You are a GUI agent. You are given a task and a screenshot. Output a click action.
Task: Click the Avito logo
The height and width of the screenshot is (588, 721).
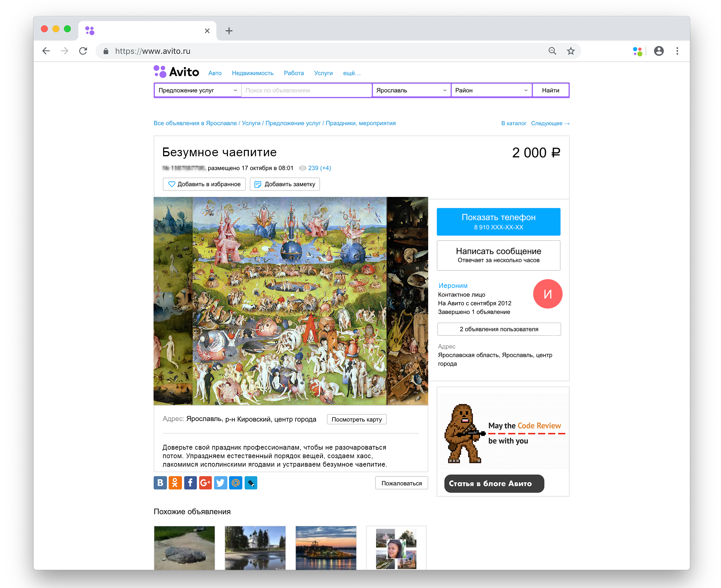pyautogui.click(x=176, y=72)
